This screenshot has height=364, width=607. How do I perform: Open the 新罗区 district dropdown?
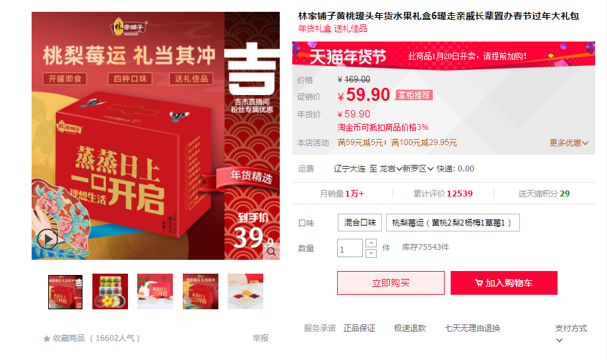418,169
